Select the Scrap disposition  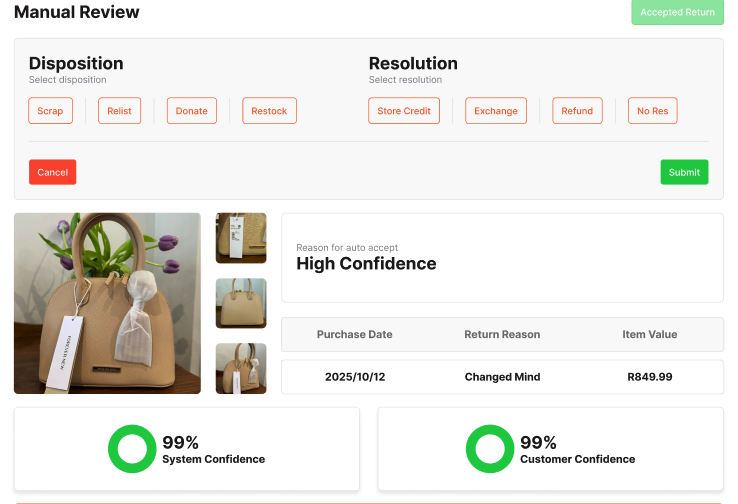tap(50, 111)
